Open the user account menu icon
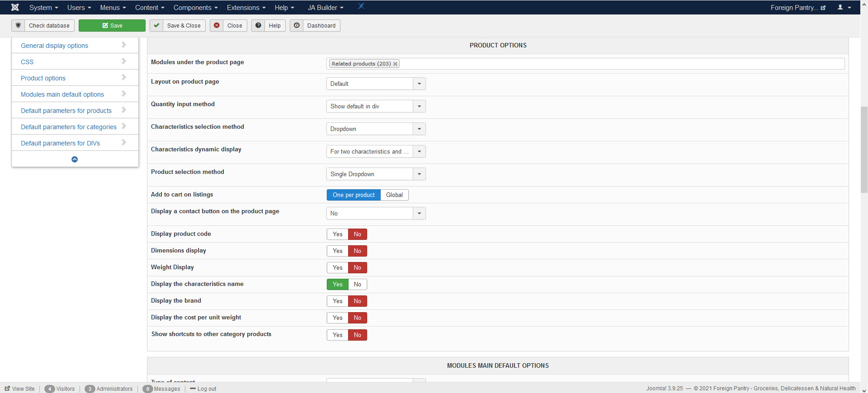 tap(844, 7)
